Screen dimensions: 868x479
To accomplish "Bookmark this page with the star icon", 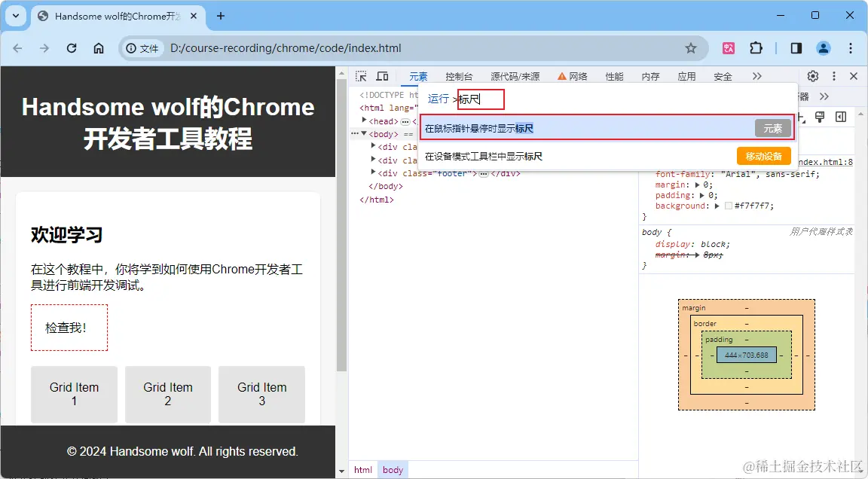I will [x=691, y=48].
